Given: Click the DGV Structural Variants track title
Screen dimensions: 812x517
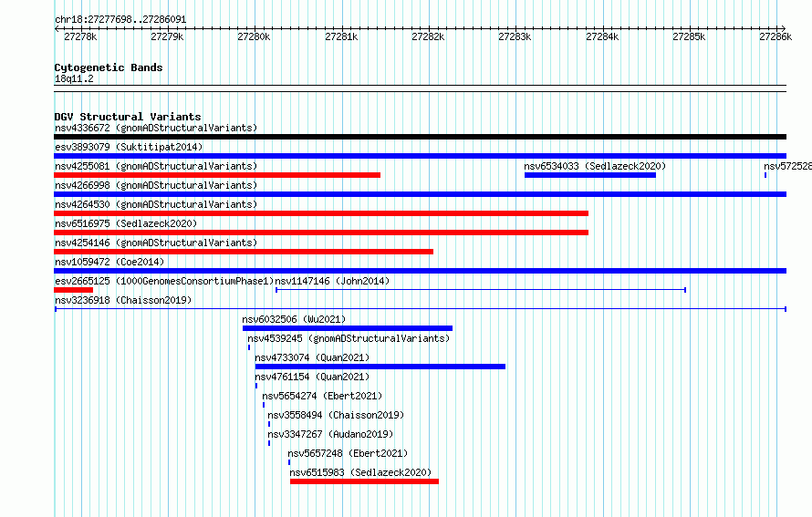Looking at the screenshot, I should click(x=128, y=117).
